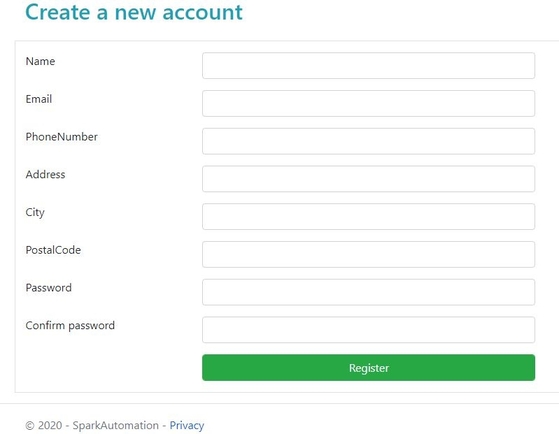
Task: Select the Email text box
Action: pyautogui.click(x=368, y=103)
